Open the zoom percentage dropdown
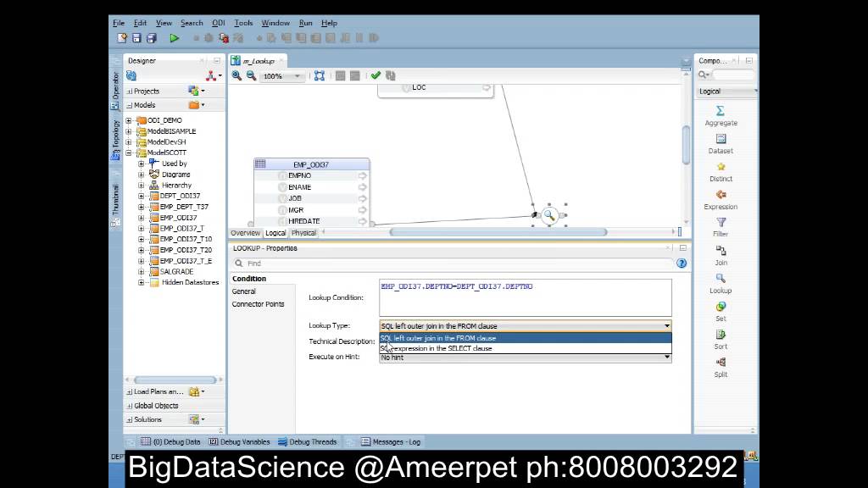 pyautogui.click(x=298, y=76)
